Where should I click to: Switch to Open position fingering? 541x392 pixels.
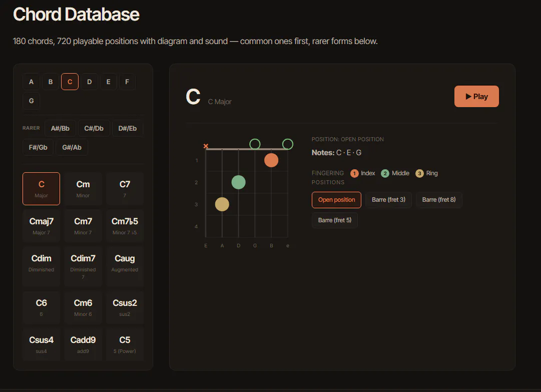point(336,200)
